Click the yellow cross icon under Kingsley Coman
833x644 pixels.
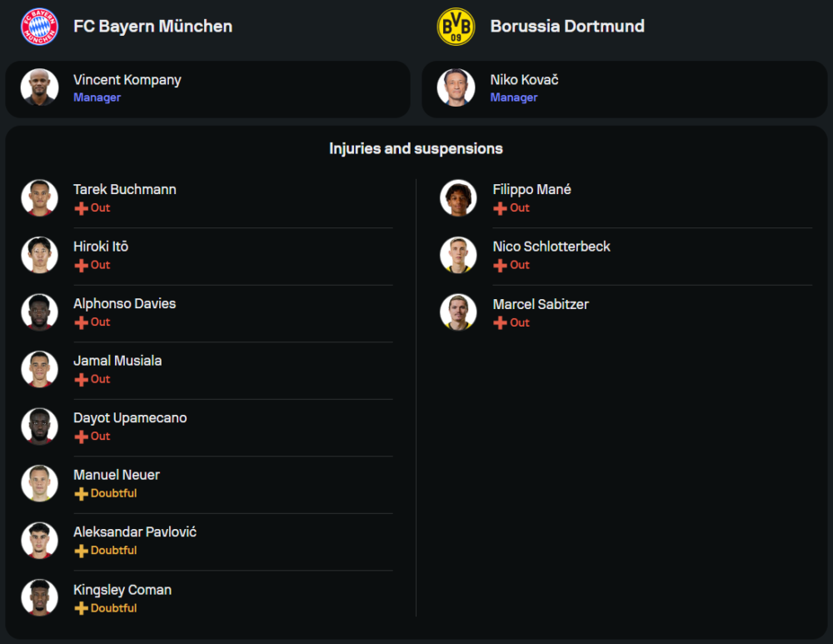tap(81, 609)
